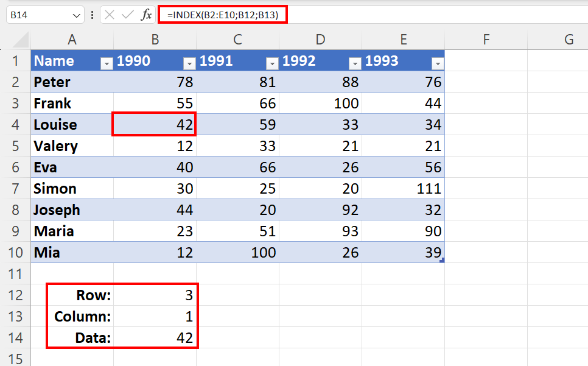This screenshot has width=588, height=366.
Task: Select the cell containing Joseph
Action: point(72,209)
